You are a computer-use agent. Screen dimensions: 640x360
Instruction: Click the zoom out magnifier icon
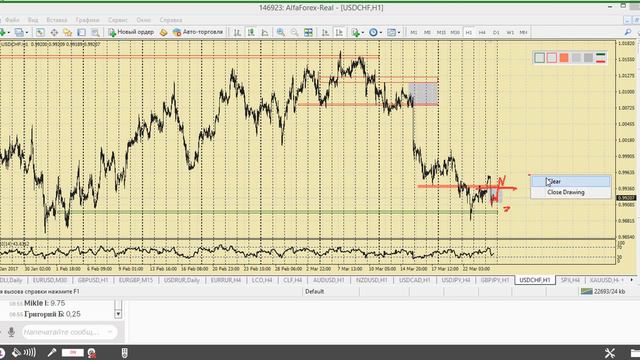point(294,32)
